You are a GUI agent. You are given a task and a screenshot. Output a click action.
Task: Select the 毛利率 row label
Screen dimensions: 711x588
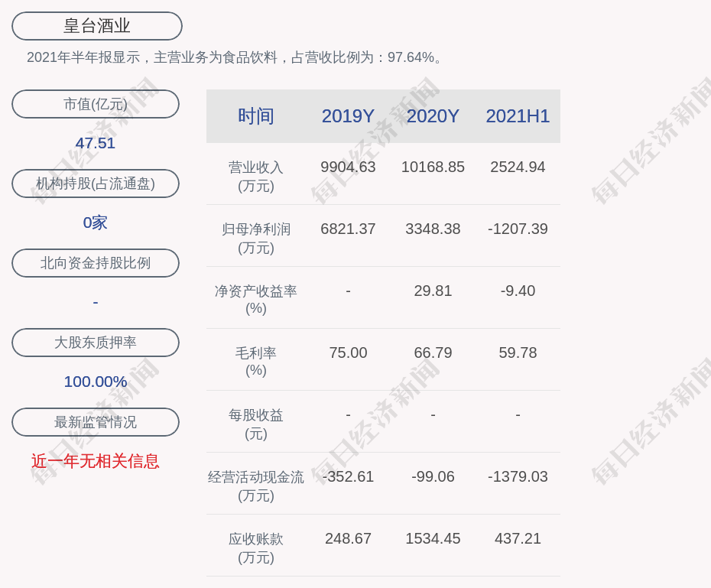pos(256,362)
